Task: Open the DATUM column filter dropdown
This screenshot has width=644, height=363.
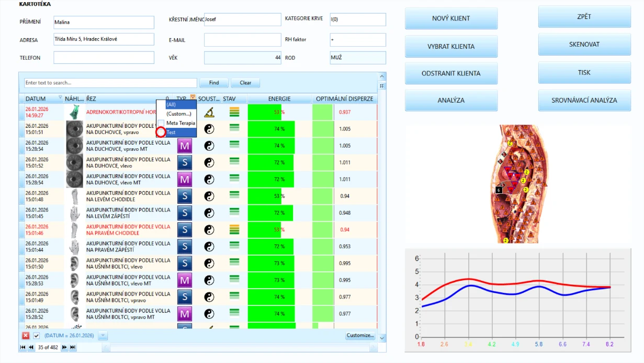Action: click(60, 97)
